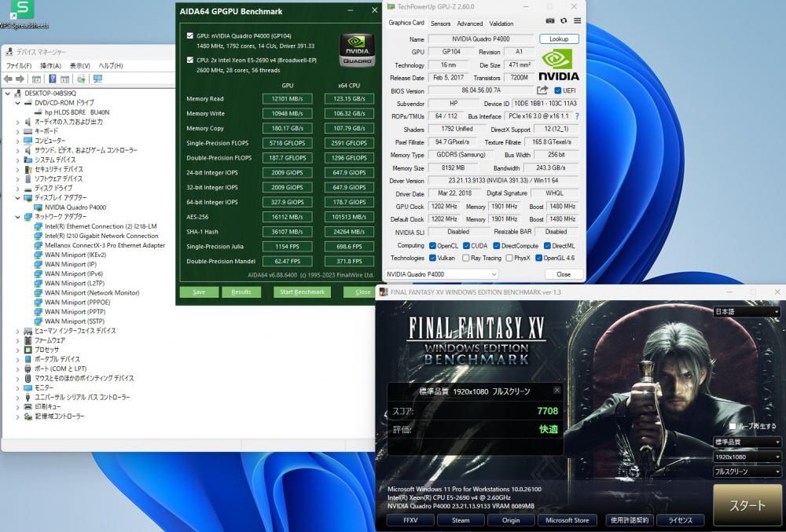Click the Save button in AIDA64
This screenshot has height=532, width=786.
click(x=199, y=292)
